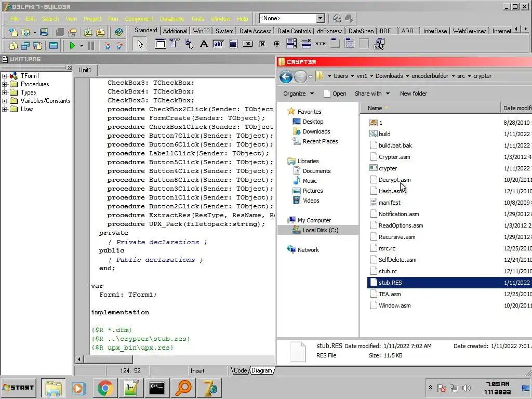Select the ComboBox component icon
This screenshot has width=532, height=399.
pos(306,44)
